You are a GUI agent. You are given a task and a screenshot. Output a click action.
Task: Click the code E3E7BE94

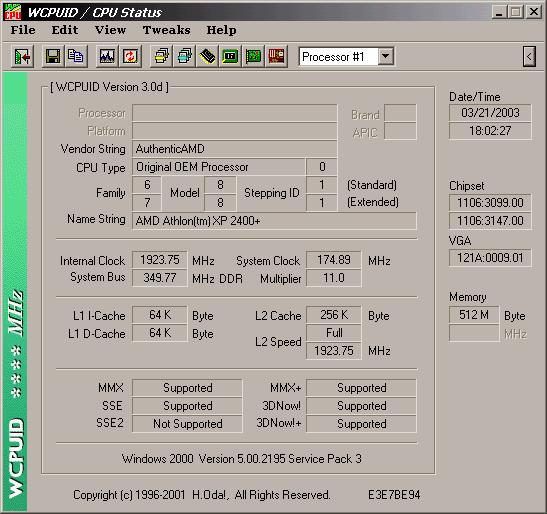click(x=394, y=495)
